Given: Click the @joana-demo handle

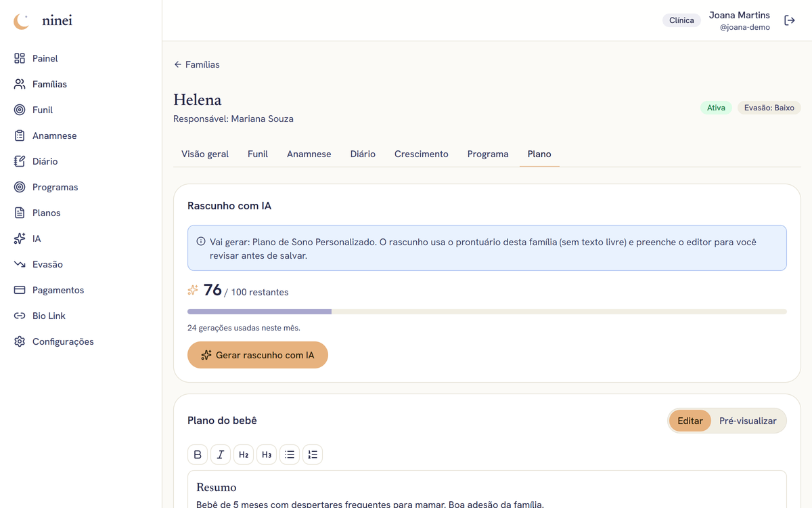Looking at the screenshot, I should click(x=745, y=27).
